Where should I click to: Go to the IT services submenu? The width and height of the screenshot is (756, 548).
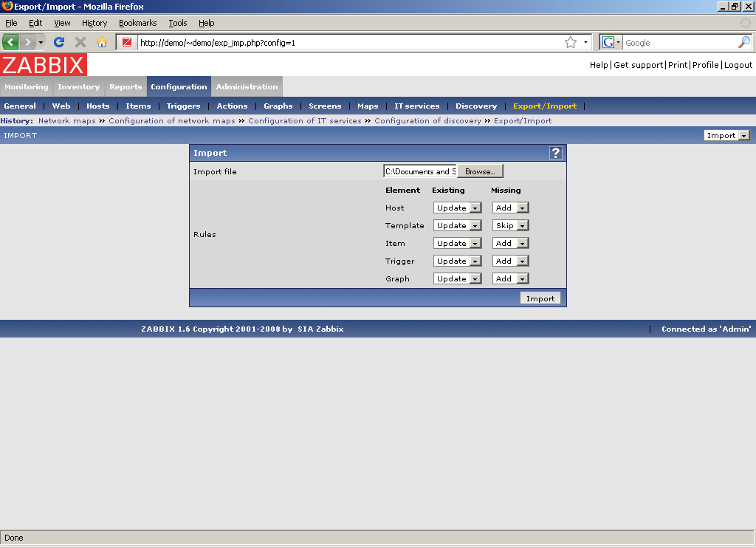click(417, 106)
